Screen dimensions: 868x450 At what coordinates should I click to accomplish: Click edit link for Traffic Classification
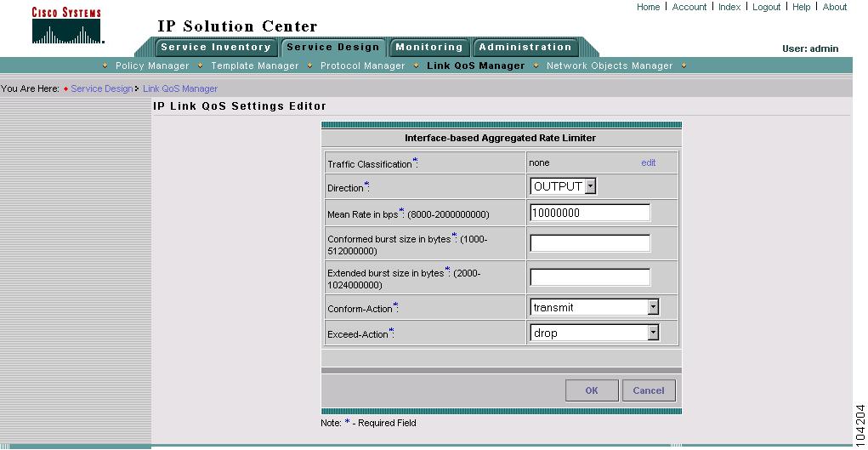(x=648, y=163)
